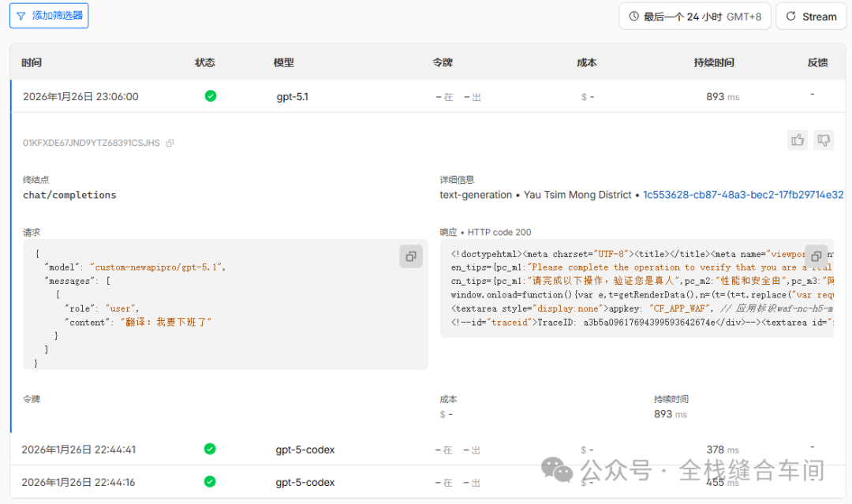852x504 pixels.
Task: Click the thumbs down feedback icon
Action: (x=824, y=140)
